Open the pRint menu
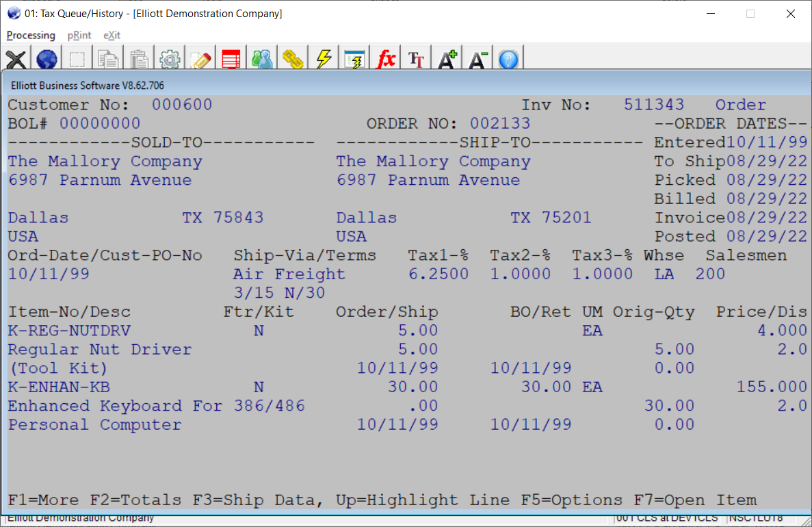The image size is (812, 527). coord(79,35)
